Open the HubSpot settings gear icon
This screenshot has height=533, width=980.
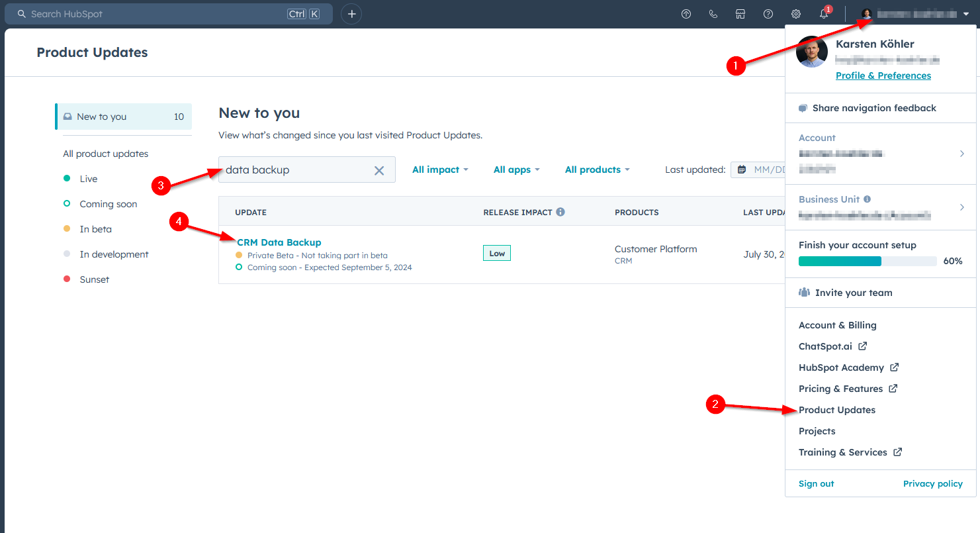click(x=795, y=13)
